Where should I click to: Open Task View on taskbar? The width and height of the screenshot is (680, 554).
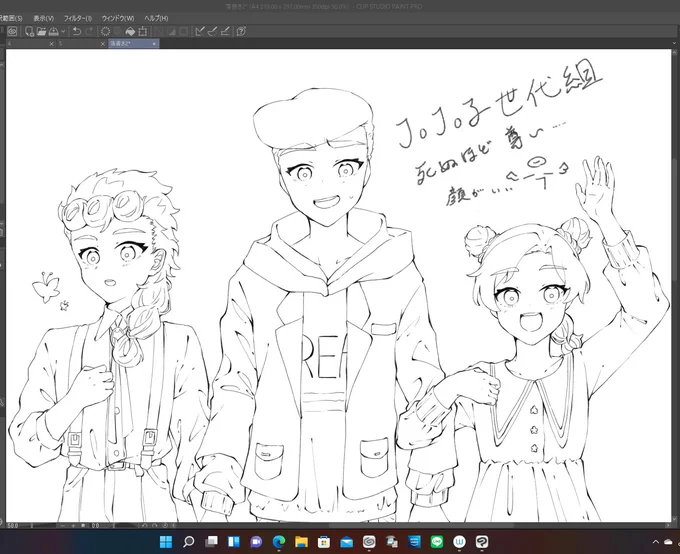(x=212, y=541)
